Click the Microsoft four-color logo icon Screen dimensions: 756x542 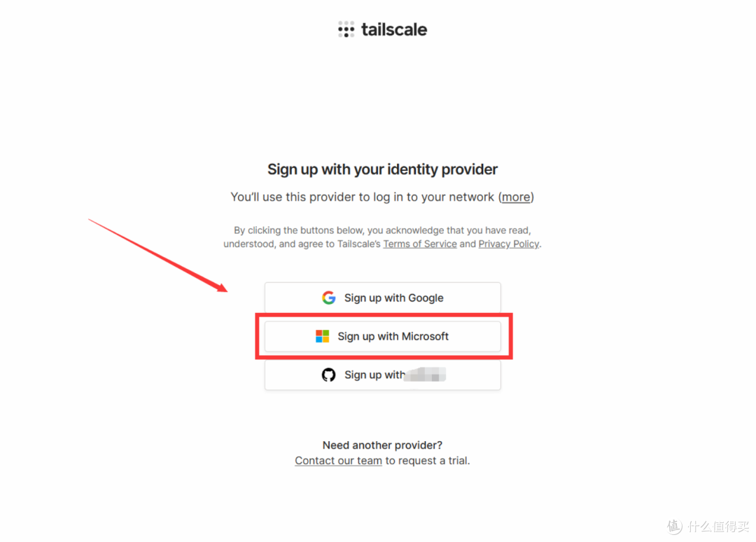[x=322, y=336]
